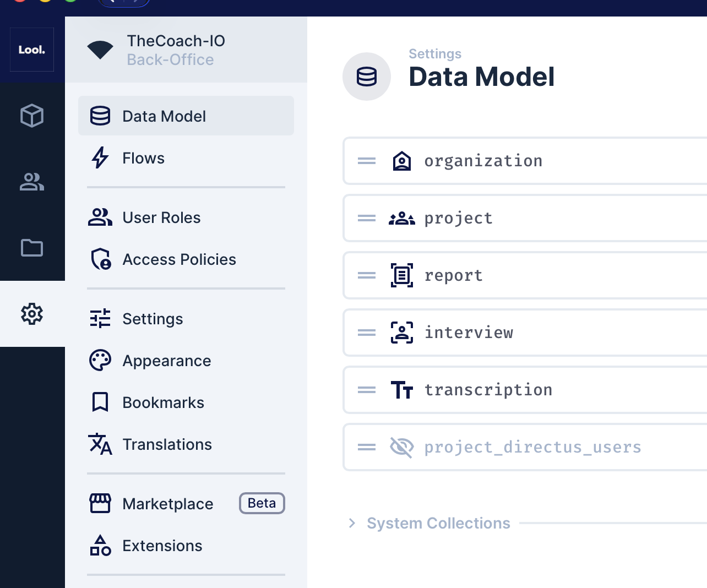Click the shield icon next to Access Policies

coord(100,259)
